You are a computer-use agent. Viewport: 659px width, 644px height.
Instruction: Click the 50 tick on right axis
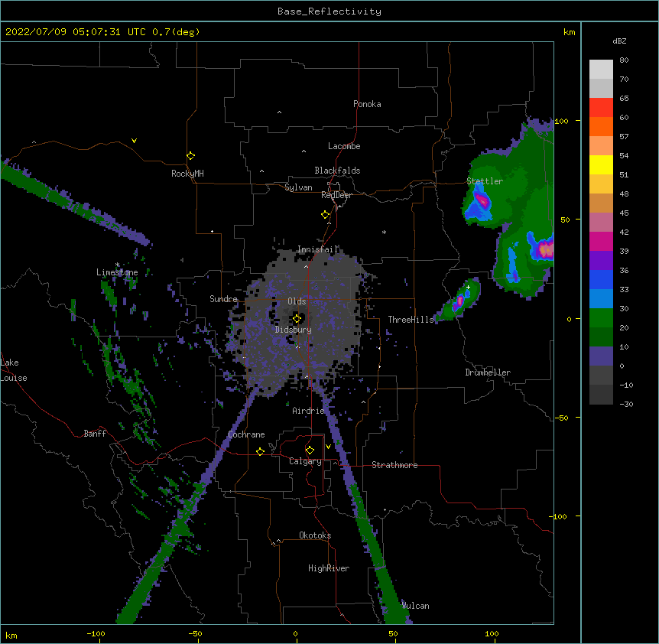(x=565, y=220)
